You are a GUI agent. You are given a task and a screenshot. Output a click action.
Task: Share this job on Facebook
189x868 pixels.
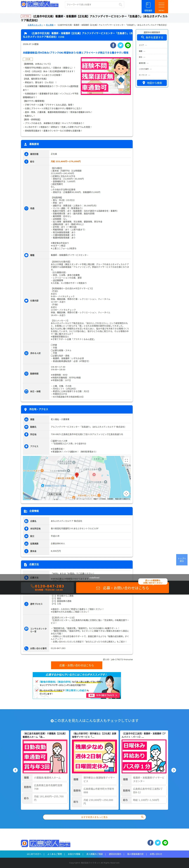113,45
